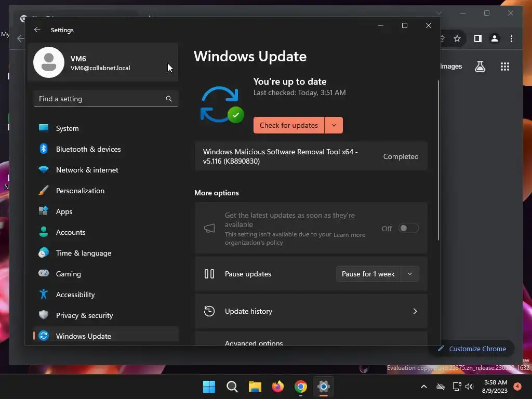This screenshot has height=399, width=532.
Task: Click the Images link in Chrome
Action: (451, 66)
